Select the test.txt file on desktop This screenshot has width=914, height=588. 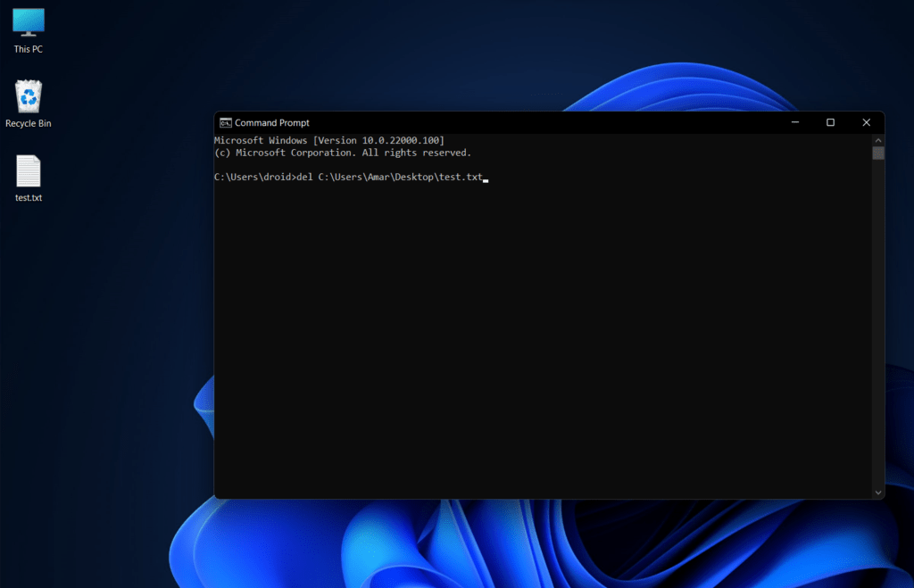point(29,178)
